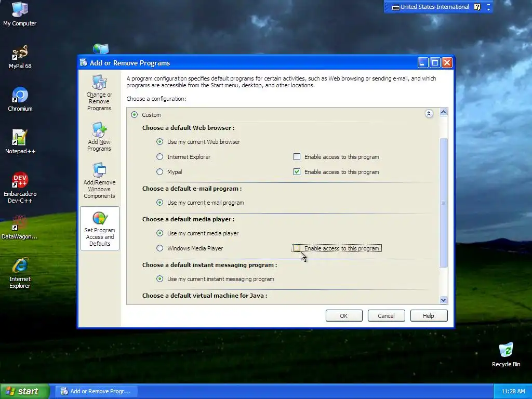Open My Computer desktop icon
This screenshot has height=399, width=532.
point(20,14)
